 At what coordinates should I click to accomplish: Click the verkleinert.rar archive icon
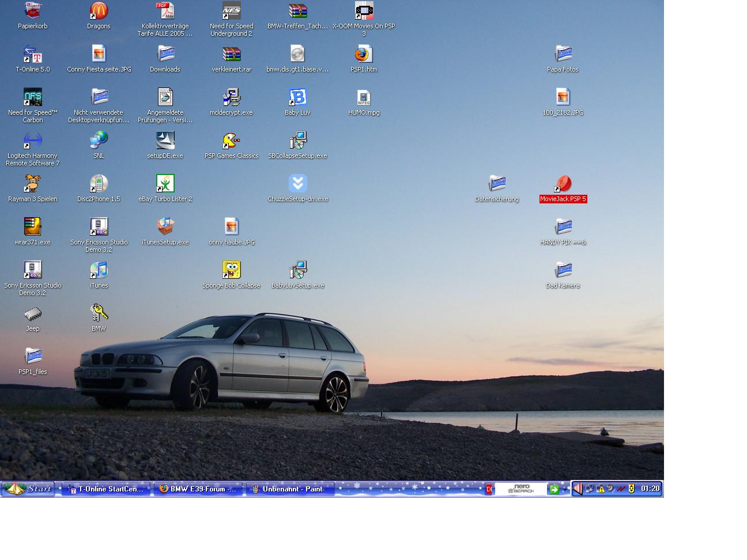pyautogui.click(x=231, y=54)
